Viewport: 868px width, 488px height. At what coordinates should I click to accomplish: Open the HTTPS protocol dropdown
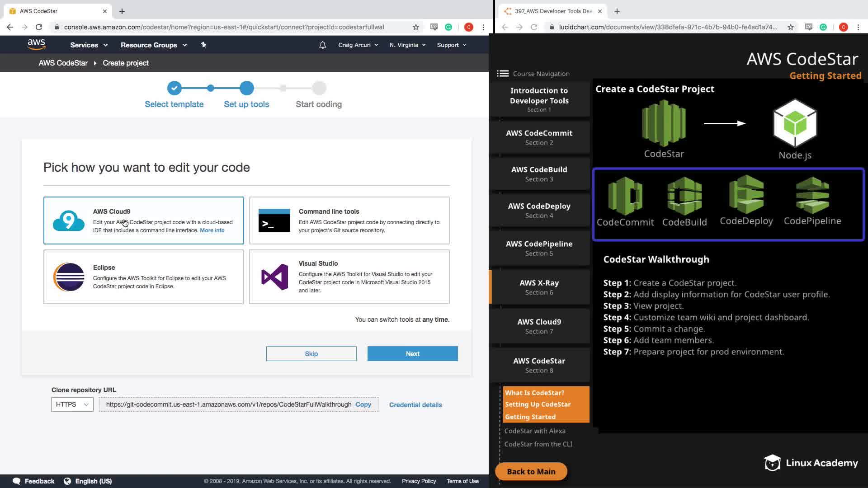click(x=72, y=404)
